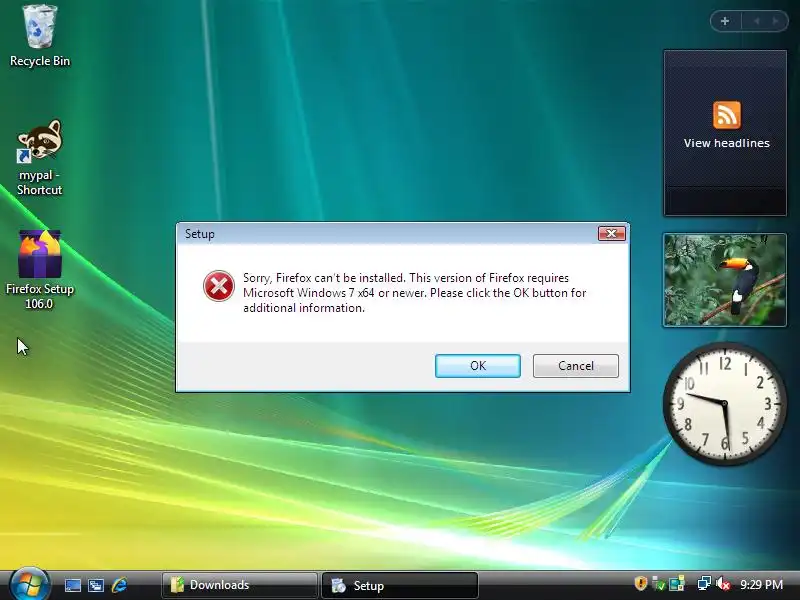Click the muted volume tray icon
Screen dimensions: 800x600
tap(722, 583)
